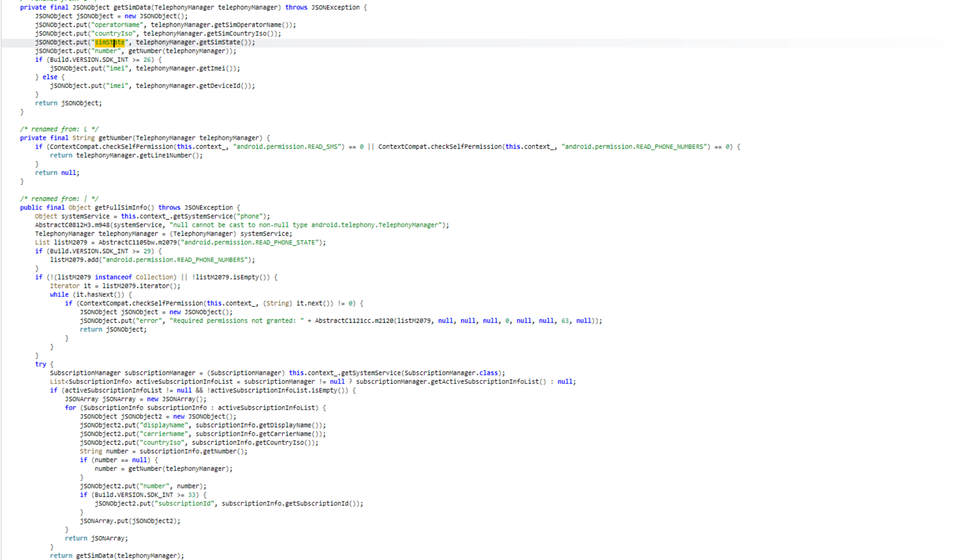Click SubscriptionManager.class argument
973x560 pixels.
click(451, 373)
